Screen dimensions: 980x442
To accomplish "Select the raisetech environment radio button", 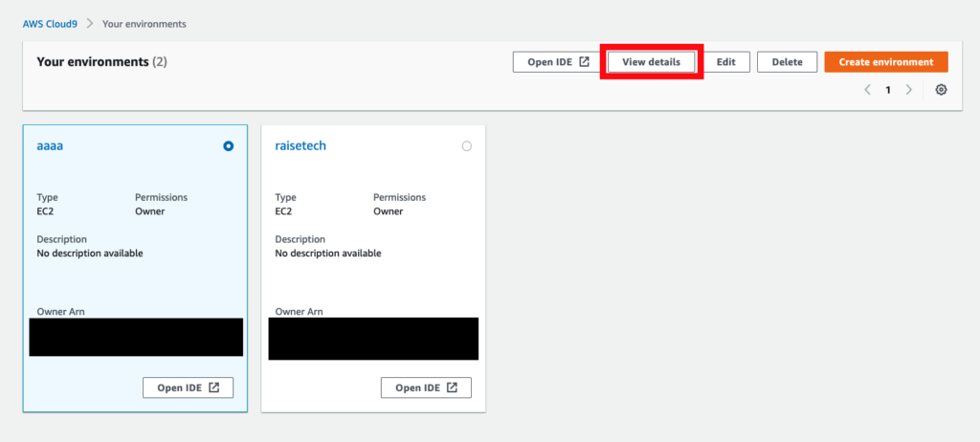I will pos(466,146).
